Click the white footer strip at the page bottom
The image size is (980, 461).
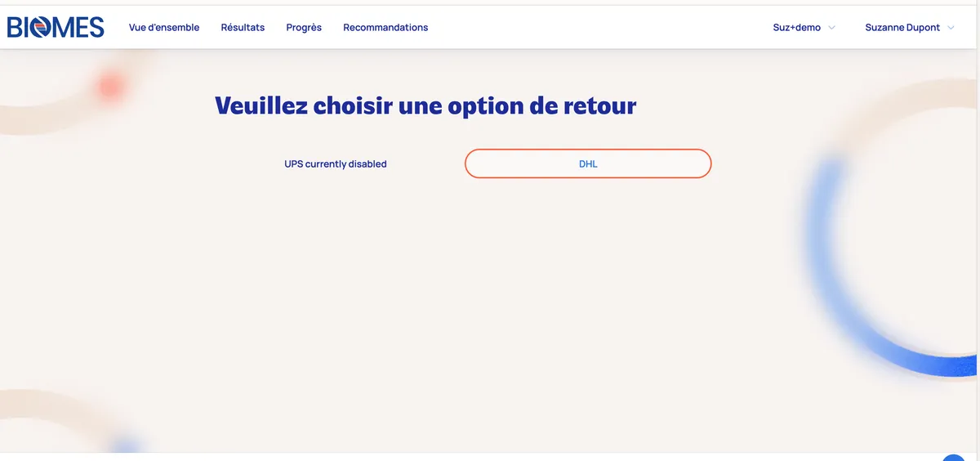pos(490,456)
